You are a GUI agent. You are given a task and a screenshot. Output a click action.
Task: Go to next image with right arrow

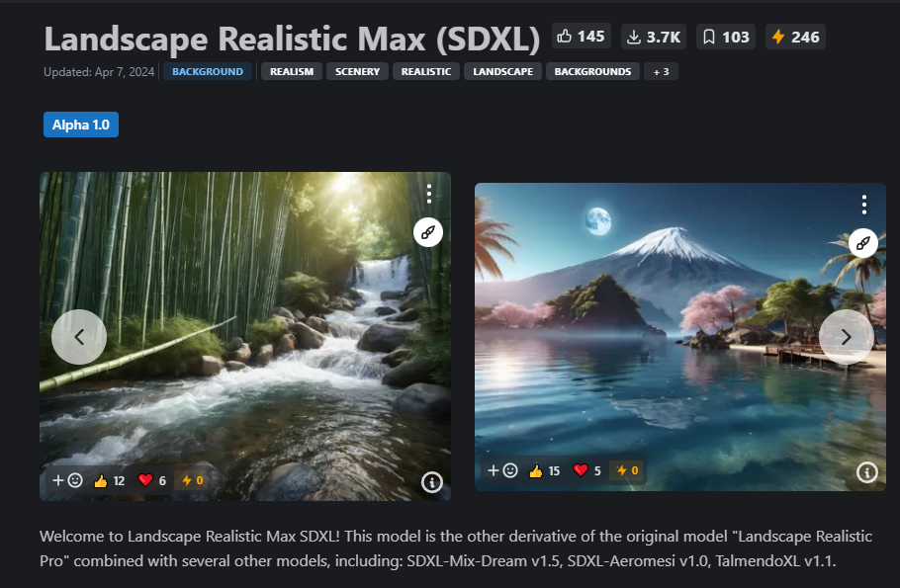click(x=846, y=337)
